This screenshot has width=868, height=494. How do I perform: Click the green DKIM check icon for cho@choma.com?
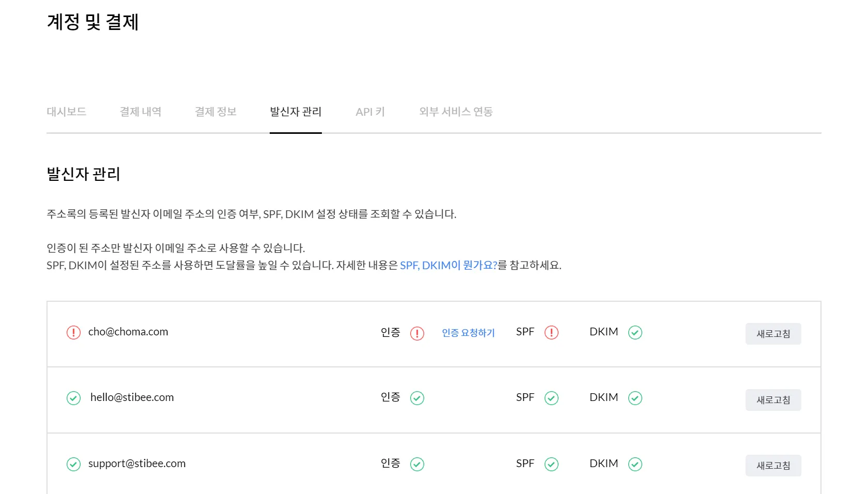click(635, 333)
